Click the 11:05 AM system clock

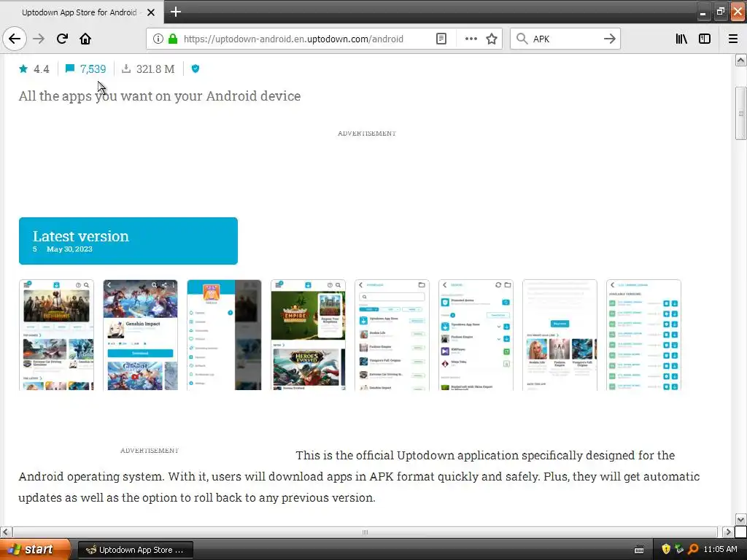pos(720,550)
